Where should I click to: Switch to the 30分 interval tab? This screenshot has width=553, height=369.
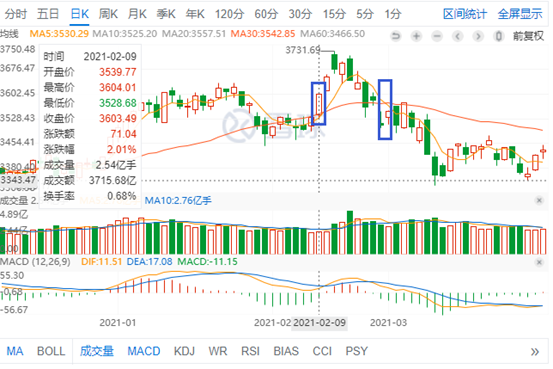tap(300, 14)
